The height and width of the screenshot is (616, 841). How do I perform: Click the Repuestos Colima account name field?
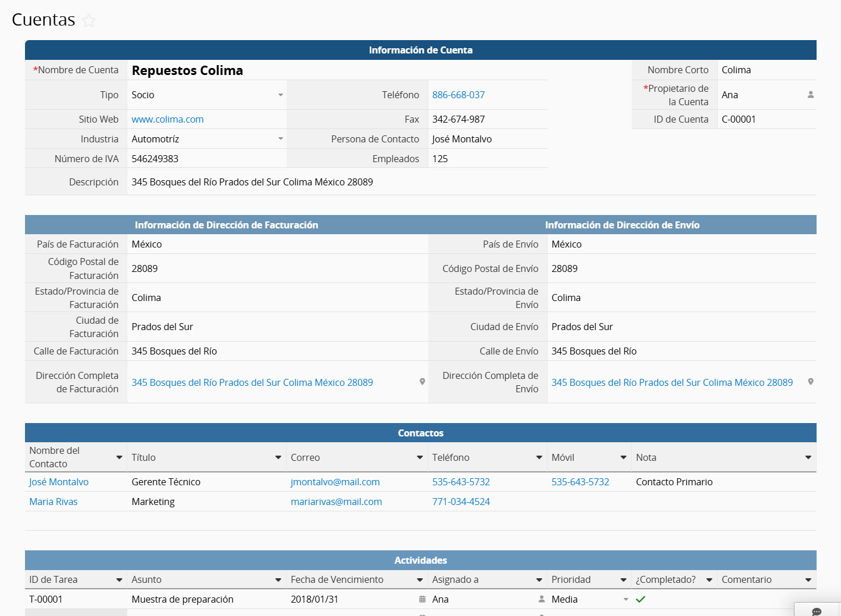pyautogui.click(x=187, y=70)
